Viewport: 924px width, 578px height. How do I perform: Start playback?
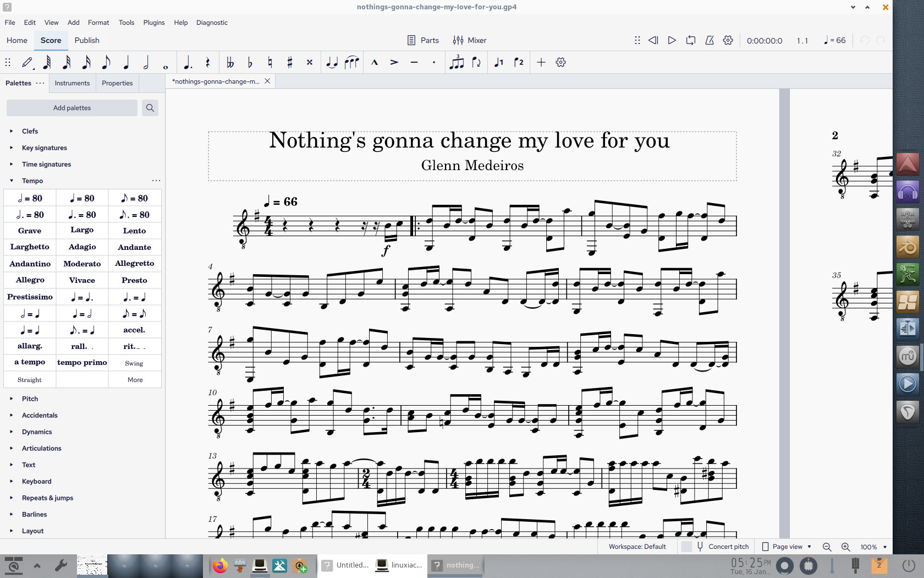672,40
